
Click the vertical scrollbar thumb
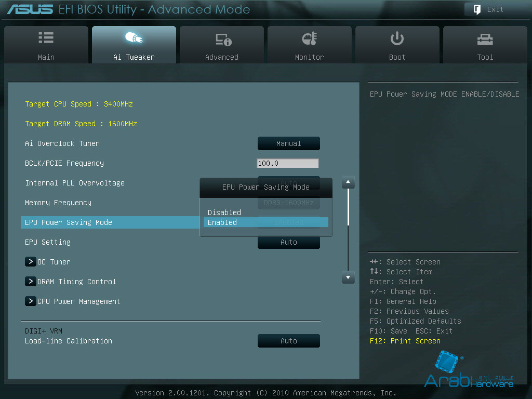[348, 207]
